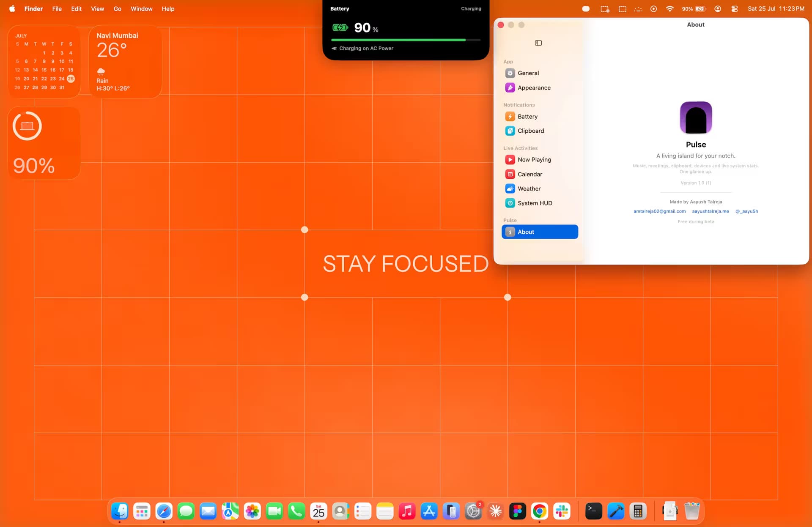Open Finder from the Dock
This screenshot has width=812, height=527.
pos(120,511)
